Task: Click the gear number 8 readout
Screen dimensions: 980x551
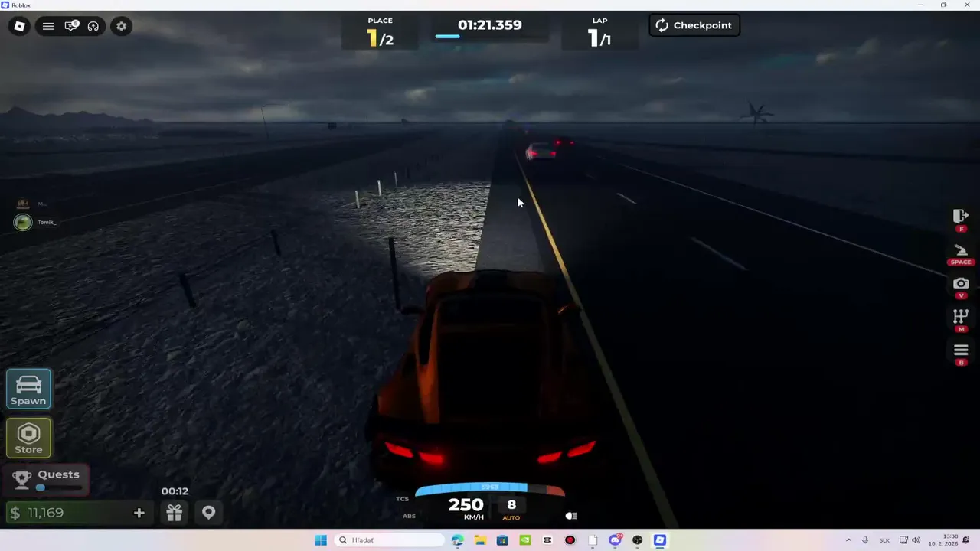Action: point(511,504)
